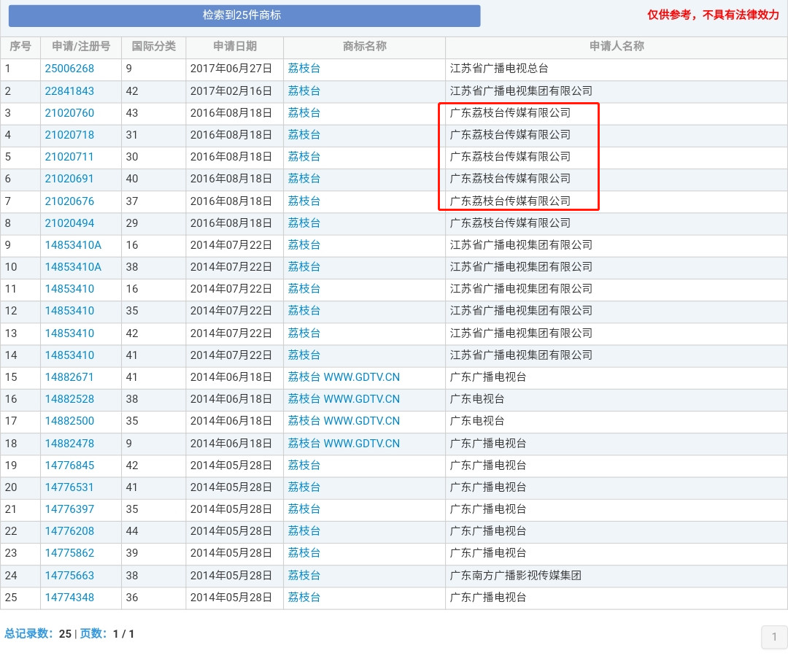This screenshot has height=672, width=788.
Task: Open registration number 14775862
Action: [x=69, y=553]
